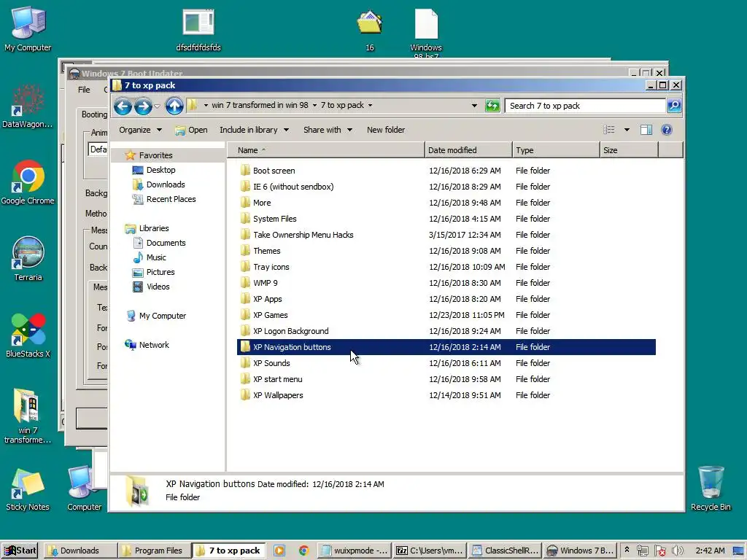This screenshot has height=560, width=747.
Task: Select XP Logon Background folder
Action: 290,332
